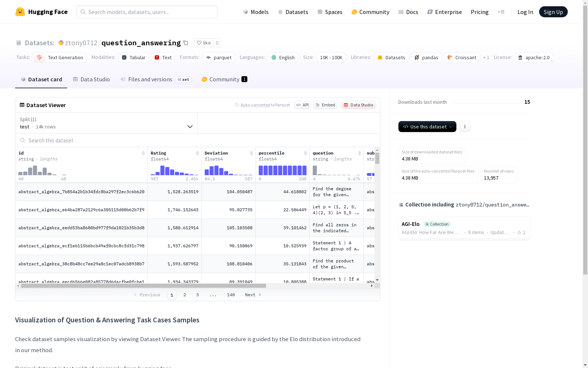Select the percentile cell 35.131843
The height and width of the screenshot is (368, 588).
(x=283, y=264)
